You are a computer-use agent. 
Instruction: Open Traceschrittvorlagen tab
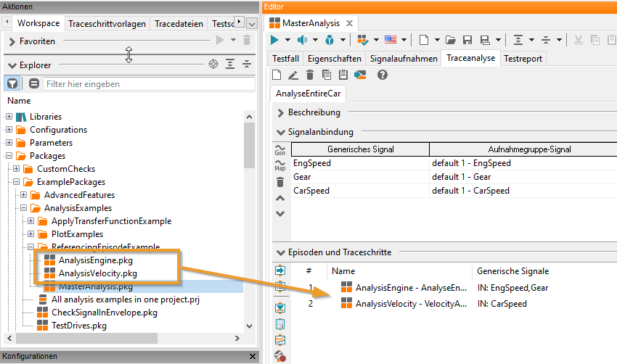tap(107, 24)
